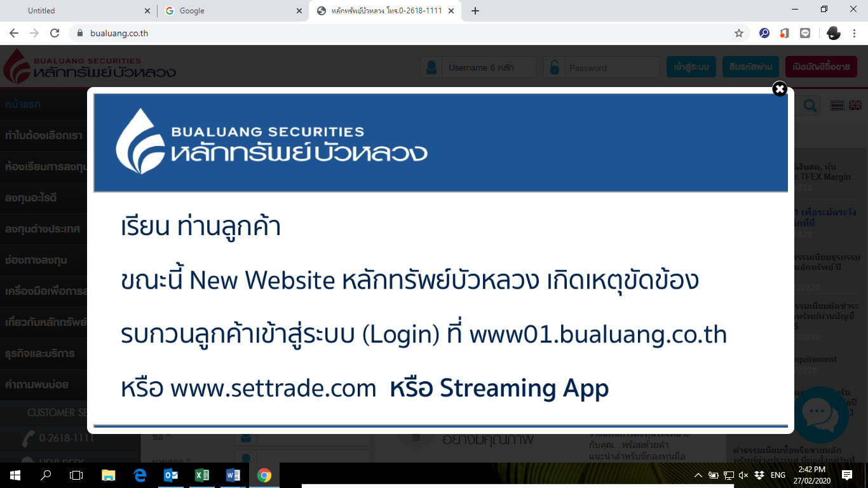This screenshot has height=488, width=868.
Task: Click the Username 6 หลัก field
Action: click(488, 67)
